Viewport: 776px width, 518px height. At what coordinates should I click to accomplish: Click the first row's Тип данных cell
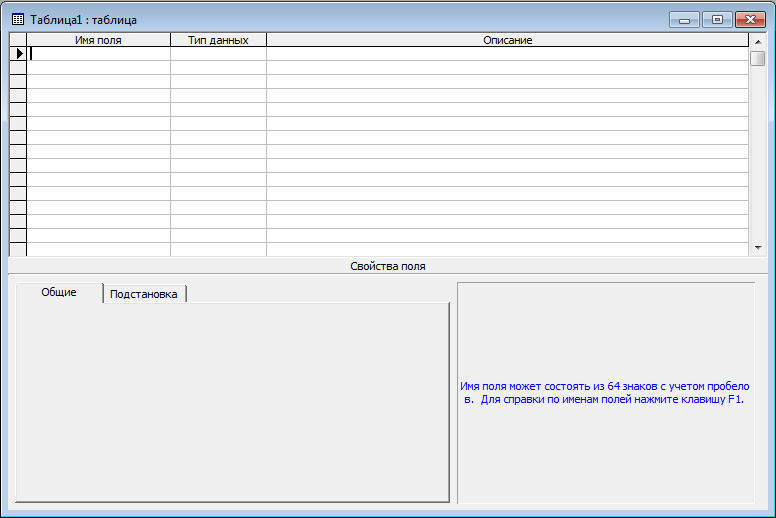[218, 53]
